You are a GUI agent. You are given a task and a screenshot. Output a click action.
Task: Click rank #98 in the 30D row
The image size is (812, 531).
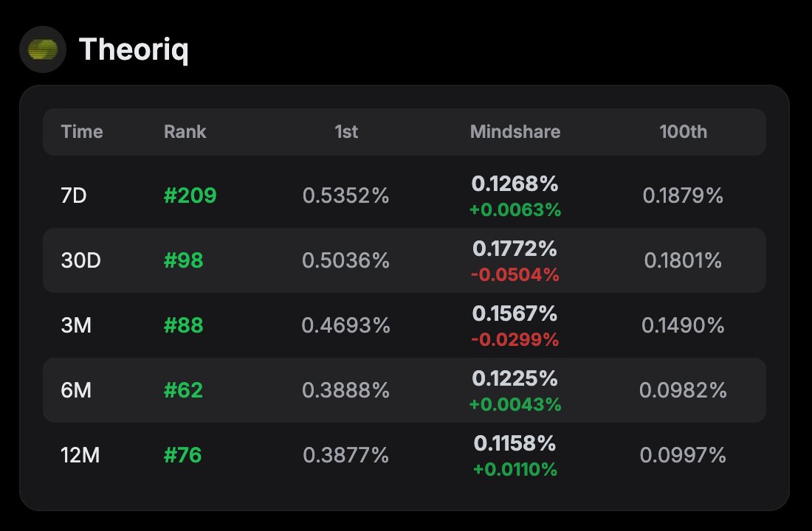[183, 260]
